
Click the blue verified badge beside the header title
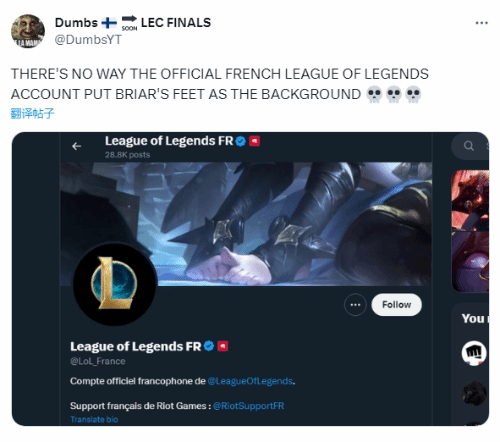[x=241, y=141]
